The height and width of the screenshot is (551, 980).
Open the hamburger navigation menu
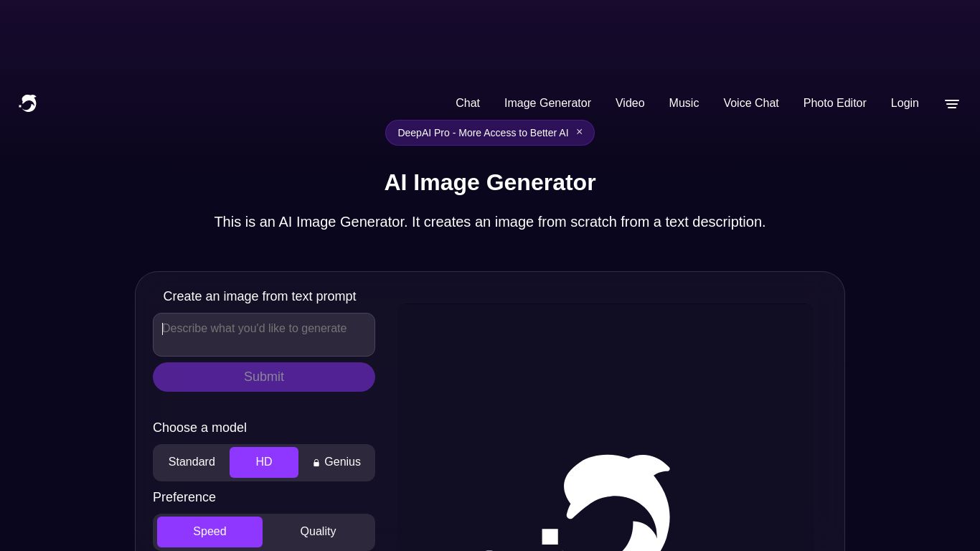pyautogui.click(x=952, y=103)
